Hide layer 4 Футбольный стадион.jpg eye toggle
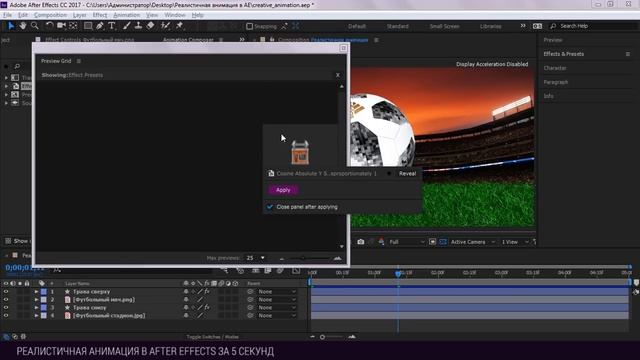The height and width of the screenshot is (360, 640). [6, 316]
